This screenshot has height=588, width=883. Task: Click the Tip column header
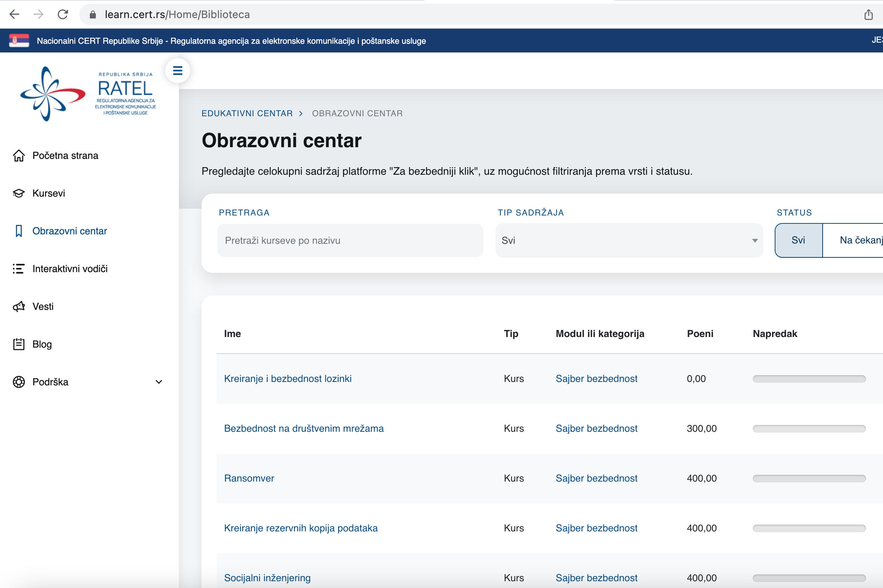[x=511, y=334]
